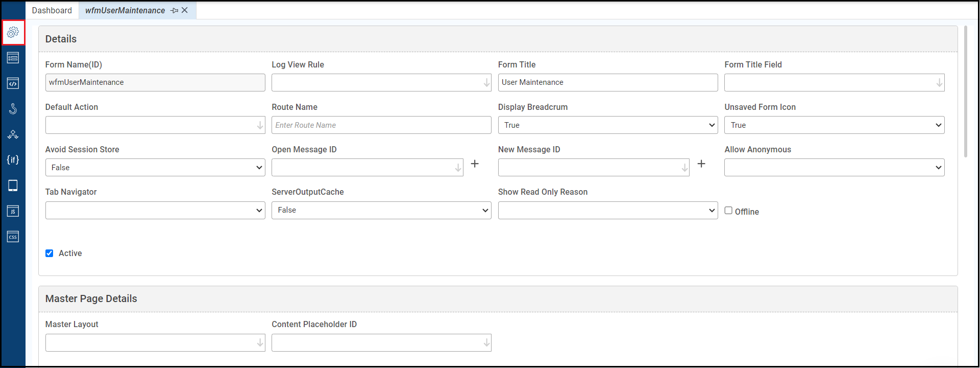This screenshot has width=980, height=368.
Task: Select the wfmUserMaintenance tab
Action: click(x=125, y=11)
